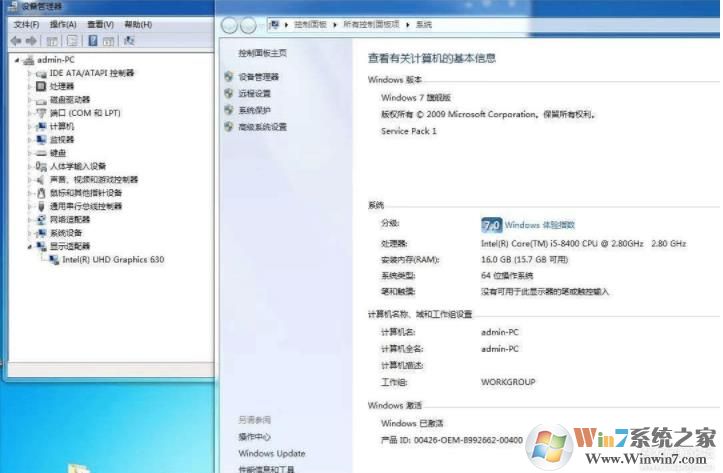Select the 人体学输入设备 icon

click(x=41, y=166)
